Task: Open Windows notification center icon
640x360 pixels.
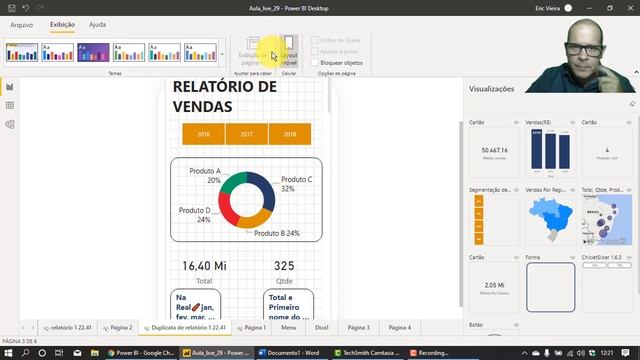Action: pyautogui.click(x=625, y=353)
